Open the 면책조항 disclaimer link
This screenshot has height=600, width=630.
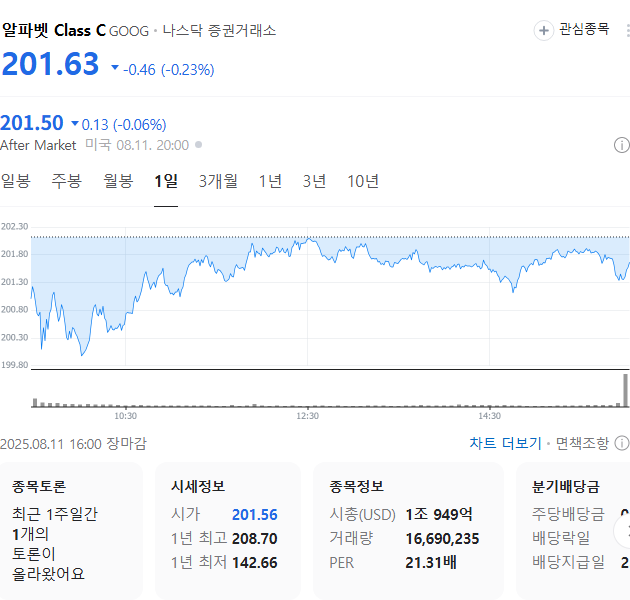(x=582, y=443)
